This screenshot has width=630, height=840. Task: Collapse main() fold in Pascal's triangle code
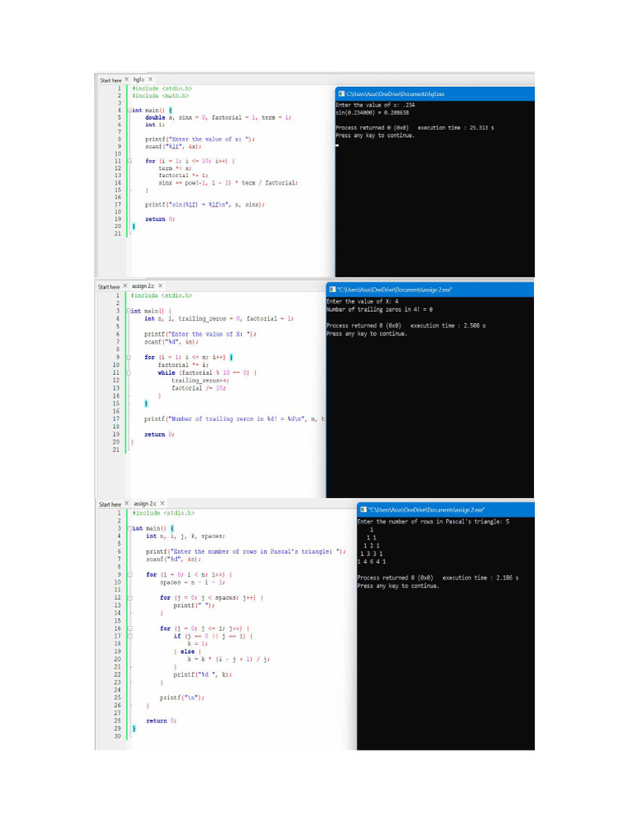[130, 528]
